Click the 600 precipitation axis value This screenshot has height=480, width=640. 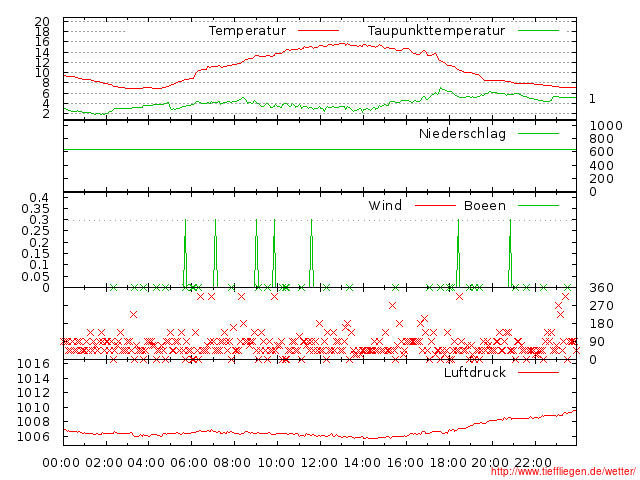[601, 151]
